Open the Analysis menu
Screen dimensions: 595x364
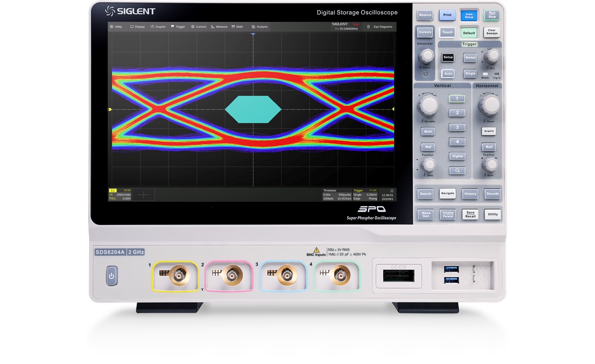(260, 27)
